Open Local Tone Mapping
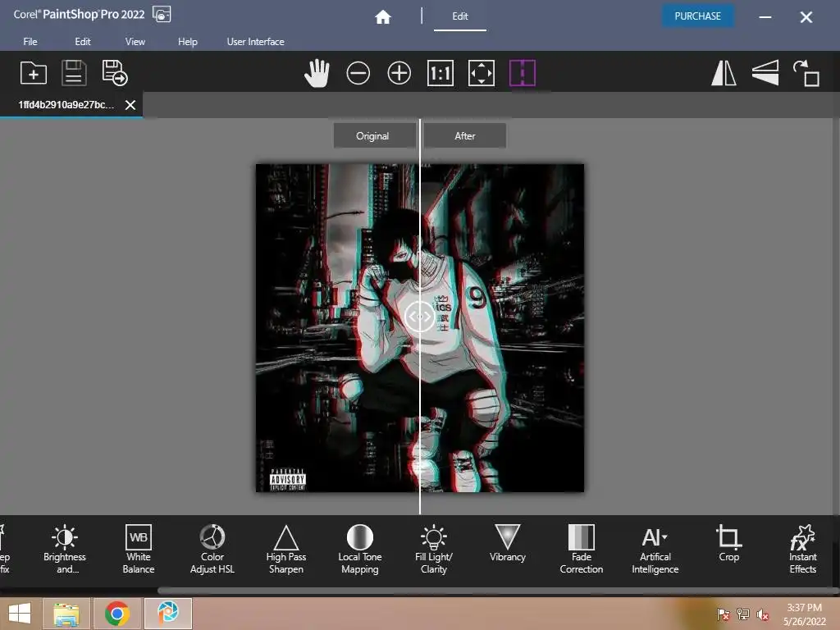Screen dimensions: 840x630 360,549
